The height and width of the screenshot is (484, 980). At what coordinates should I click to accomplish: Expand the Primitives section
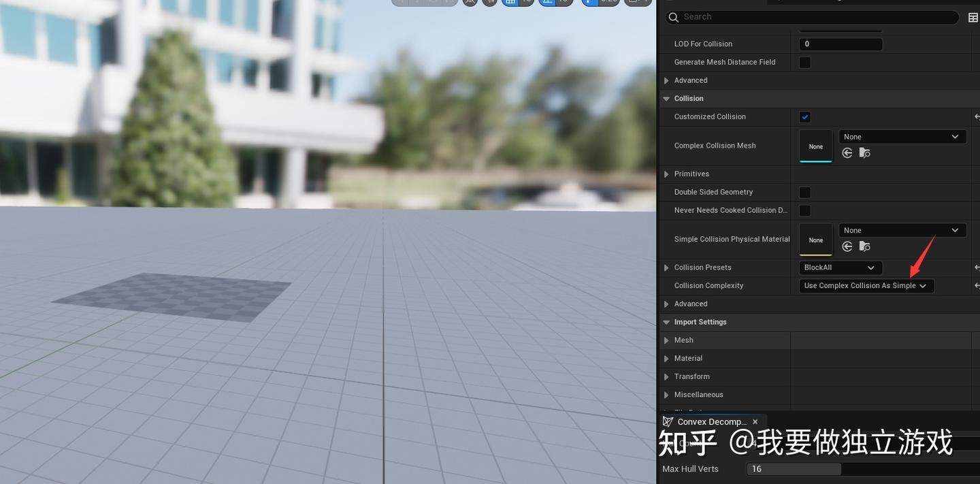(666, 174)
